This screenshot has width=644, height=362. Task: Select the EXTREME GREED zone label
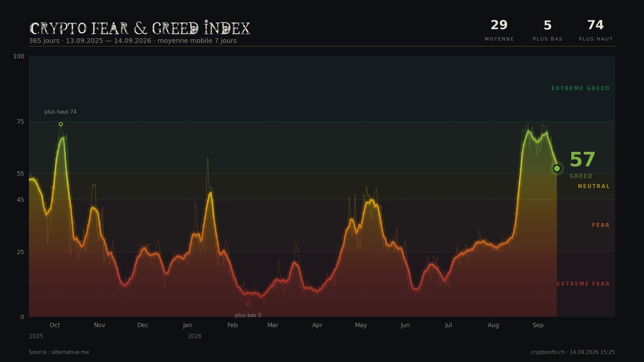tap(580, 88)
